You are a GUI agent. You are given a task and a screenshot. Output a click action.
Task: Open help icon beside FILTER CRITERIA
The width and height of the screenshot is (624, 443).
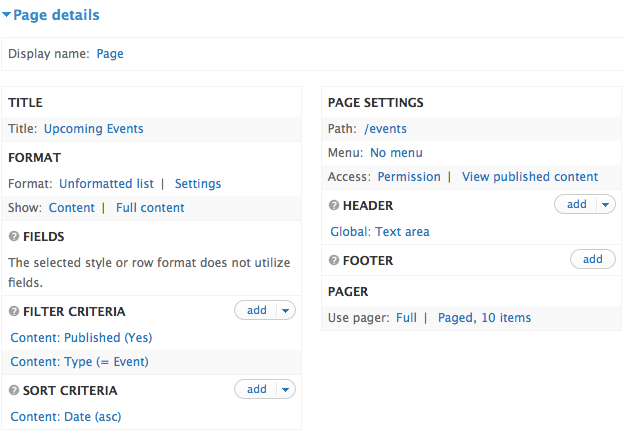14,311
